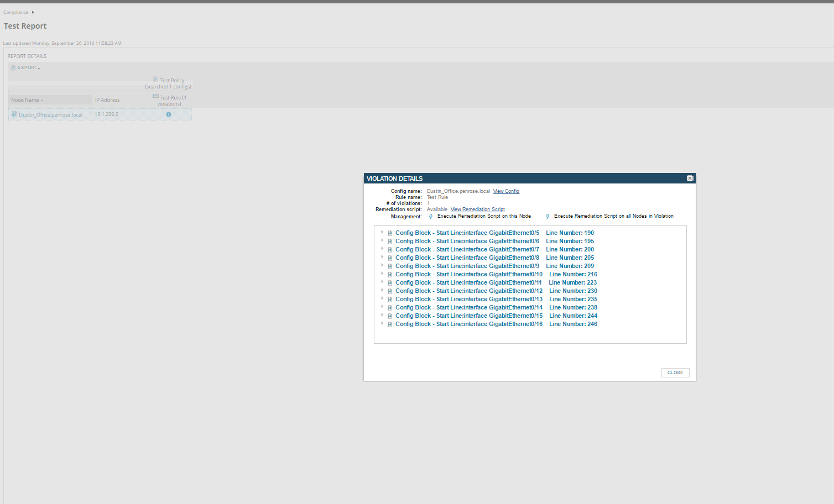Open Dustin_Office.penrose.local node link
Screen dimensions: 834x504
click(51, 115)
